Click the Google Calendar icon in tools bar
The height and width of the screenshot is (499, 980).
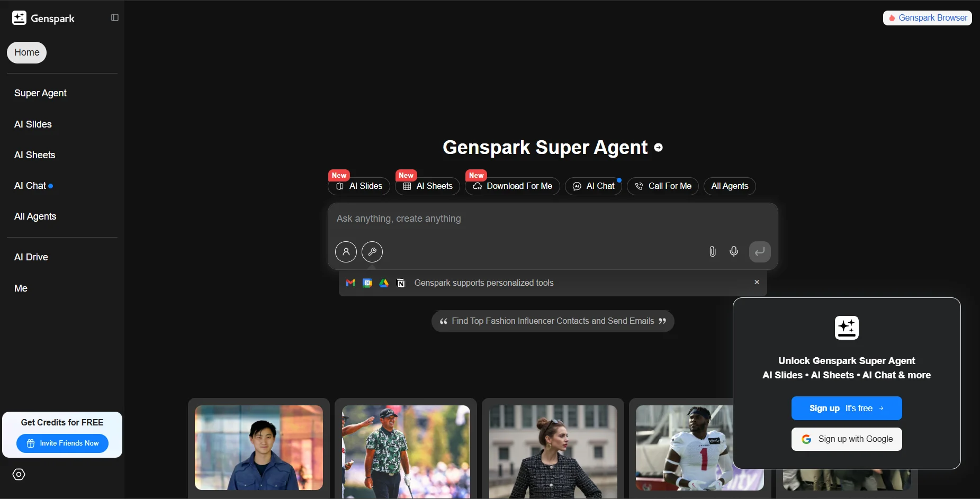367,283
